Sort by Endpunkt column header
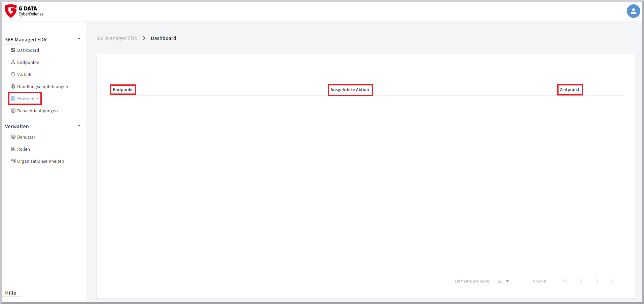Viewport: 644px width, 304px height. click(123, 89)
